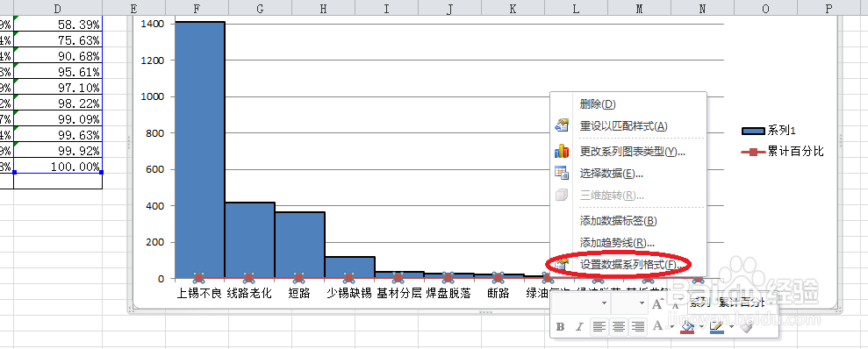Align text left in mini toolbar
This screenshot has height=349, width=868.
[599, 327]
